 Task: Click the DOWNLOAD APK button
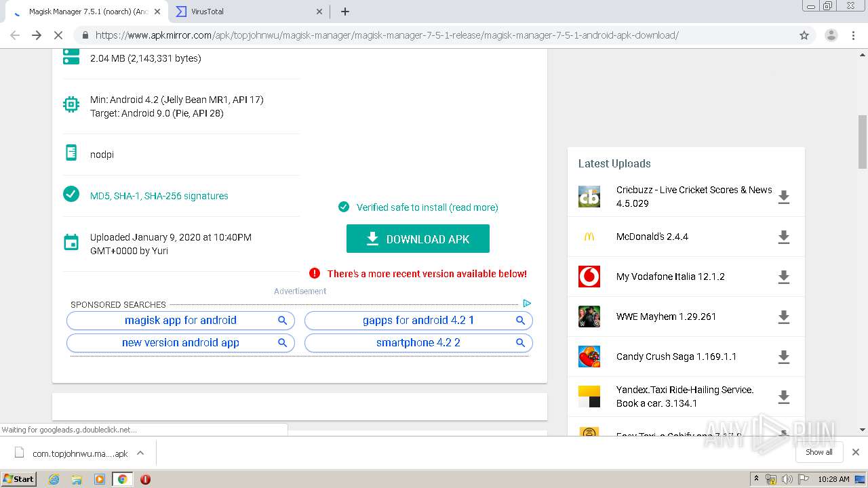(x=418, y=239)
